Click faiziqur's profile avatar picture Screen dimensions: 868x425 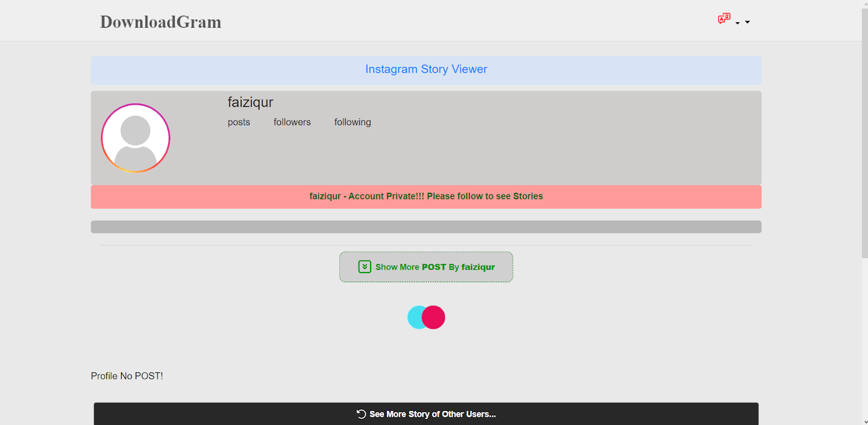tap(136, 138)
